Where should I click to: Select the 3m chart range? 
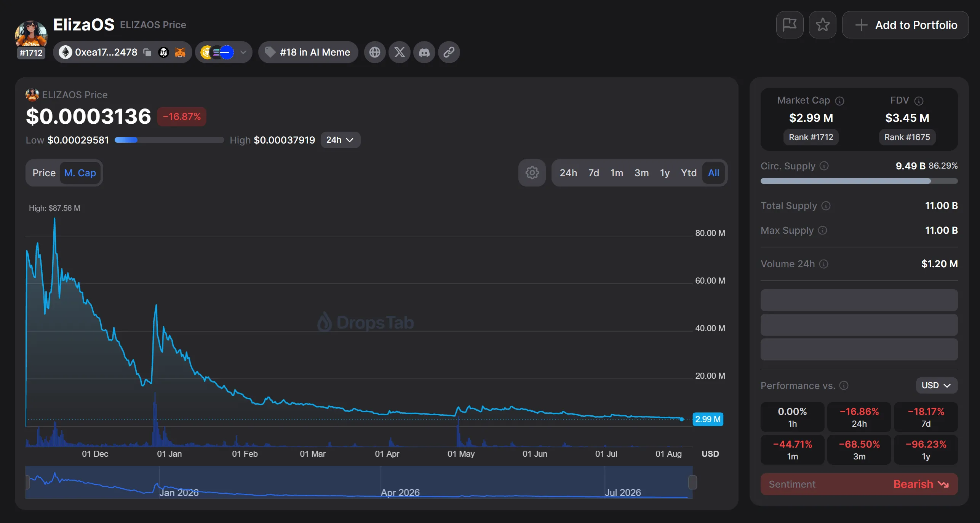642,173
